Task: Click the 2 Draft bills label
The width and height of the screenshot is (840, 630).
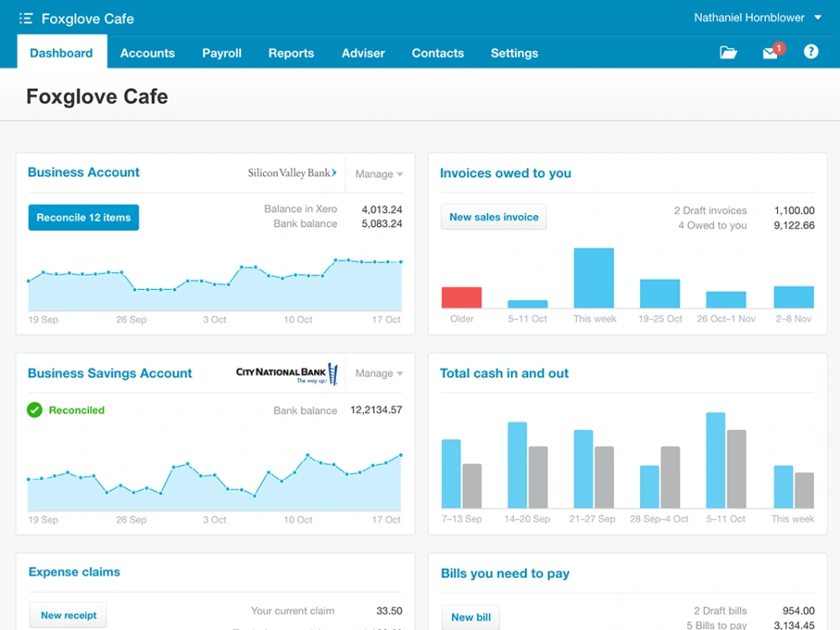Action: 720,611
